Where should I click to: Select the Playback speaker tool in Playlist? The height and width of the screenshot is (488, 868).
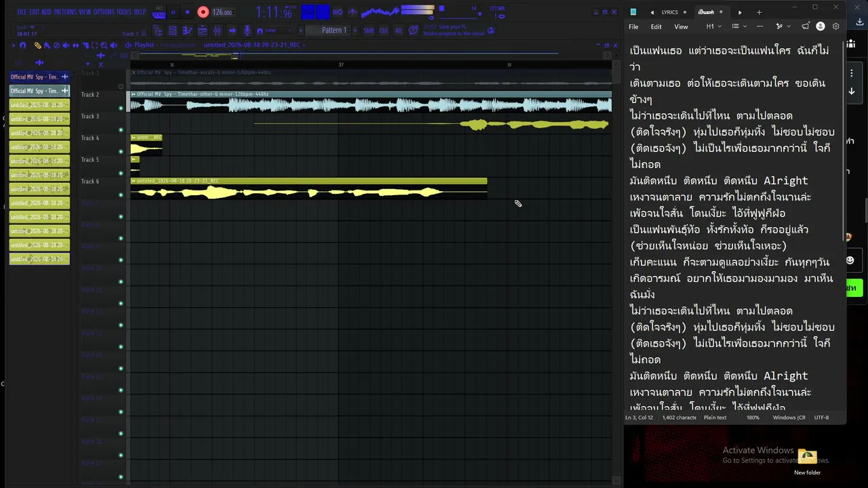pyautogui.click(x=113, y=45)
